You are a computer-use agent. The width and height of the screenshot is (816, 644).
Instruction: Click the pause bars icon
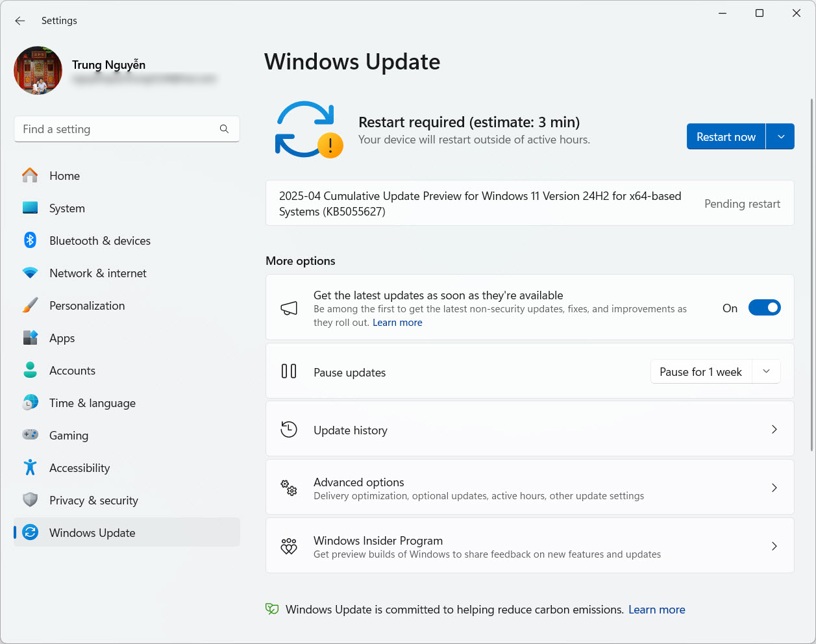pyautogui.click(x=289, y=371)
